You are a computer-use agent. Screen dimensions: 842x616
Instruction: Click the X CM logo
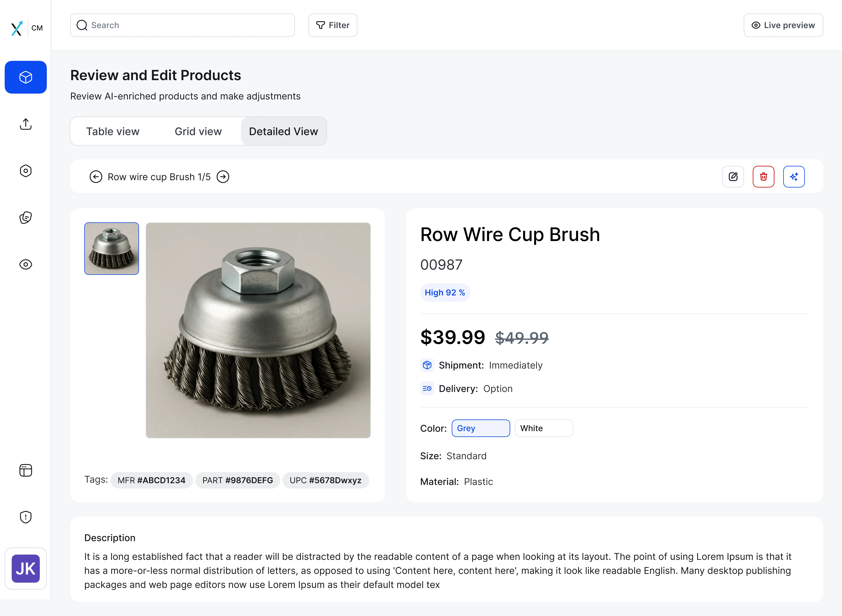[27, 28]
